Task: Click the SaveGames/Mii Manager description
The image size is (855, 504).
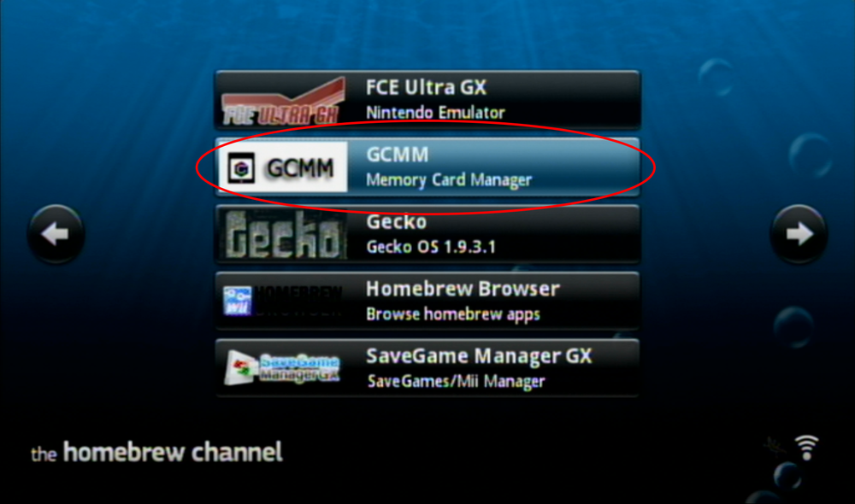Action: 456,381
